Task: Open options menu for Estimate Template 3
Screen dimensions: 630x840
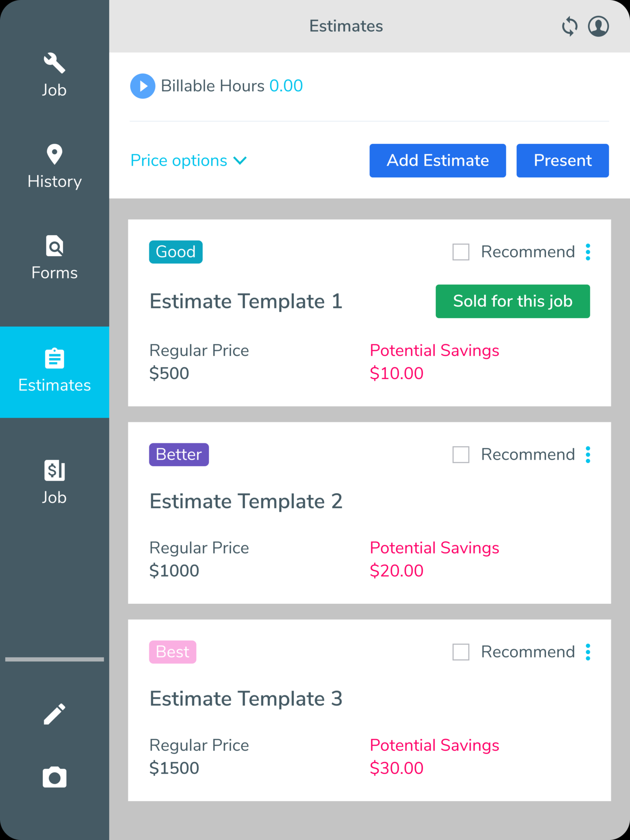Action: tap(588, 652)
